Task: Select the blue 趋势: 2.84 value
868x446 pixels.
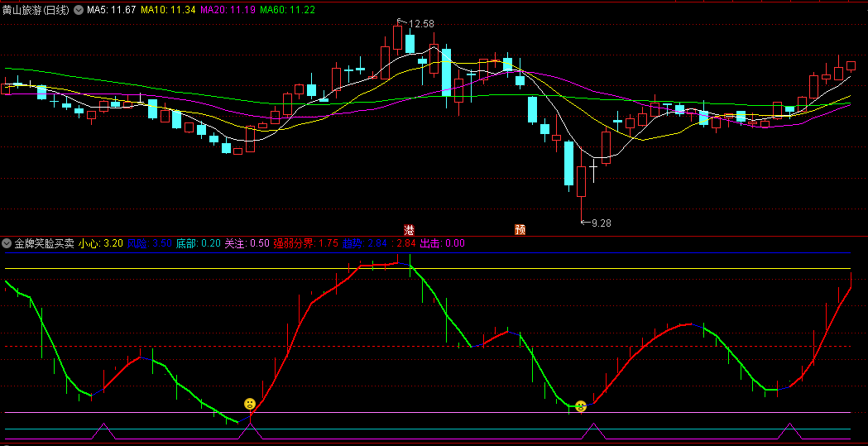Action: click(365, 243)
